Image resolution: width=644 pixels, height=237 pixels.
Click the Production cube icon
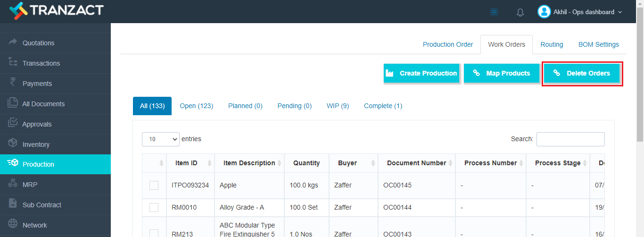[x=13, y=163]
